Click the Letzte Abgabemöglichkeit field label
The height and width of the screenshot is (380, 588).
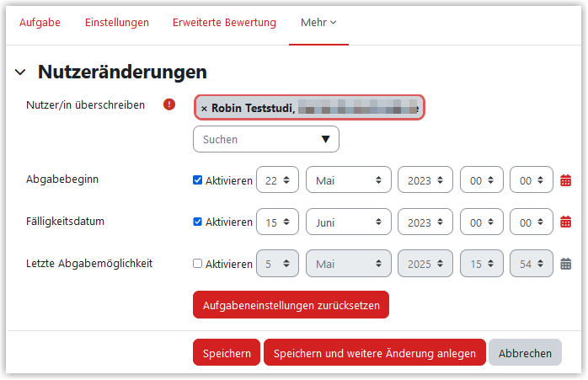(89, 264)
